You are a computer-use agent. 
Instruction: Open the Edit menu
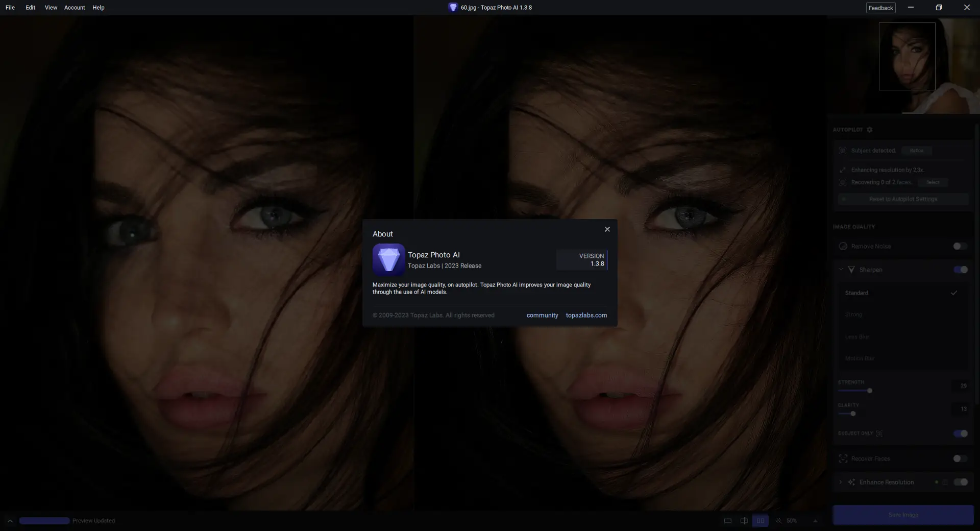tap(31, 8)
